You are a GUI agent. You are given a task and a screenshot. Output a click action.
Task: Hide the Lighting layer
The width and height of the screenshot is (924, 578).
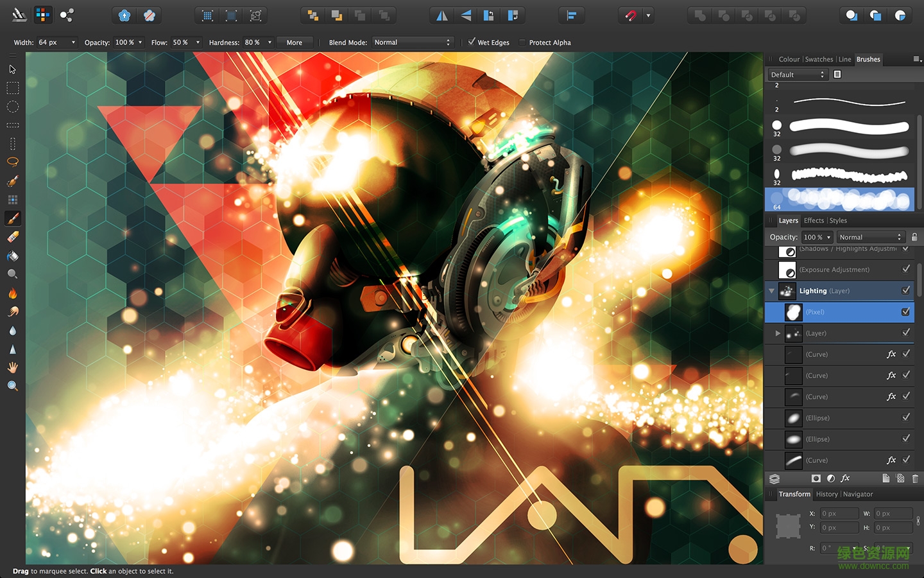pos(906,290)
